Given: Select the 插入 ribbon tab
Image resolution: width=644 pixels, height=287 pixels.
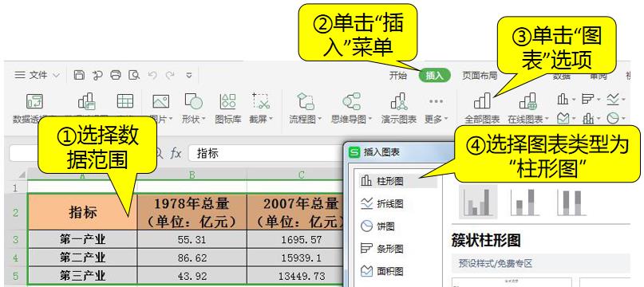Looking at the screenshot, I should tap(435, 76).
